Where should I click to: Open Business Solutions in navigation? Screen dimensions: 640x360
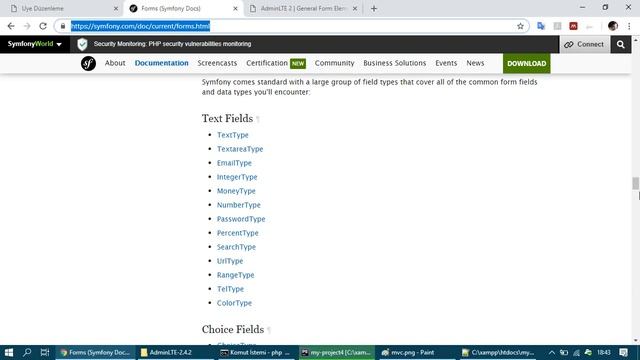pos(395,63)
